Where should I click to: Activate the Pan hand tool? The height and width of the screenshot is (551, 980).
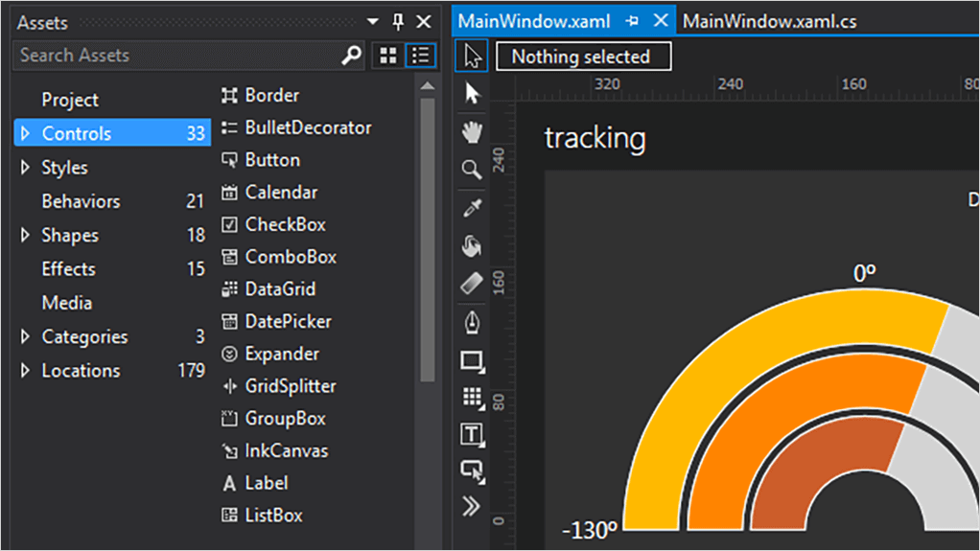click(x=471, y=131)
